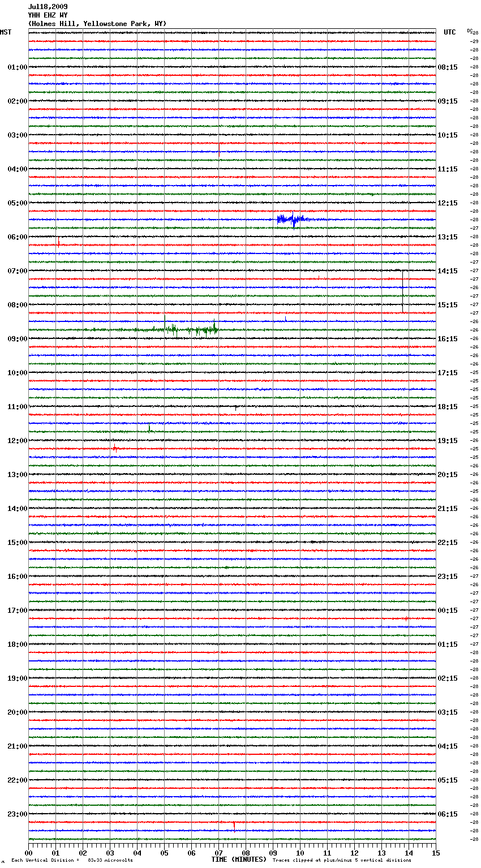Viewport: 481px width, 868px height.
Task: Click the "23:15" UTC time label
Action: 448,577
